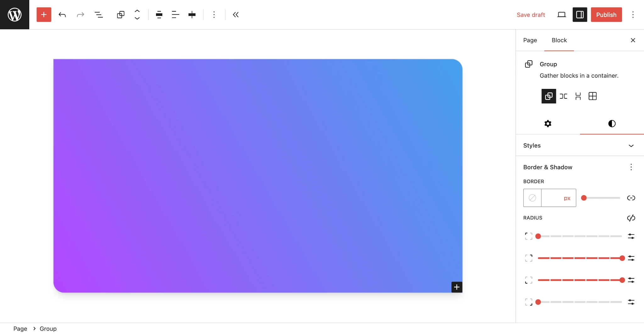Screen dimensions: 644x334
Task: Toggle the settings sidebar panel
Action: pos(580,14)
